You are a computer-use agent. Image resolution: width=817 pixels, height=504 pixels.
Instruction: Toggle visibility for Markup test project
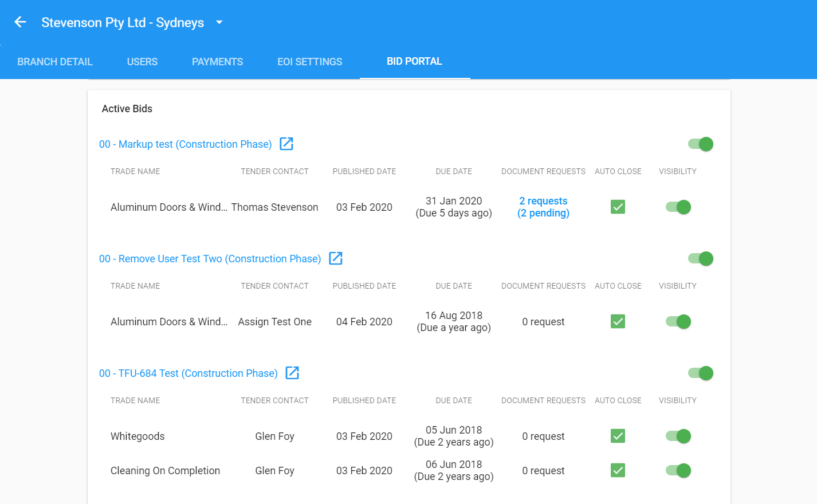coord(701,144)
